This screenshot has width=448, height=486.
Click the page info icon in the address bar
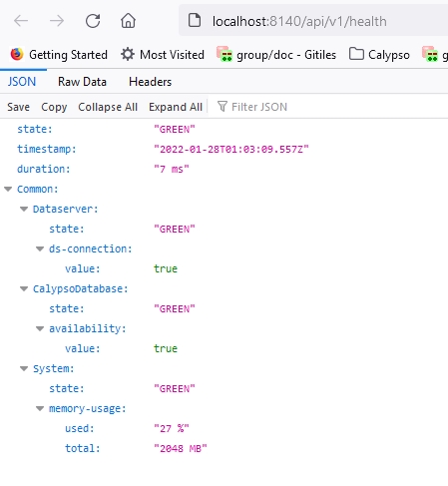pos(195,20)
